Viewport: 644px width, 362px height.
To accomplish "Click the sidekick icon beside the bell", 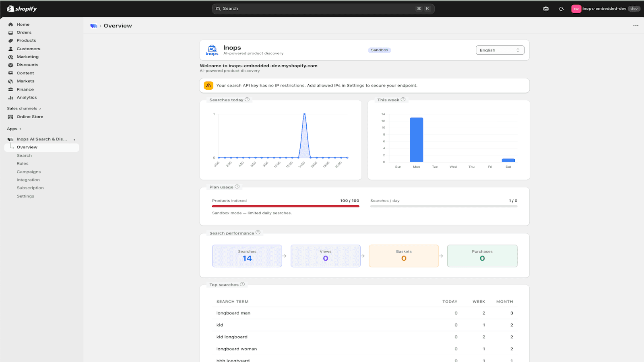I will pyautogui.click(x=546, y=9).
